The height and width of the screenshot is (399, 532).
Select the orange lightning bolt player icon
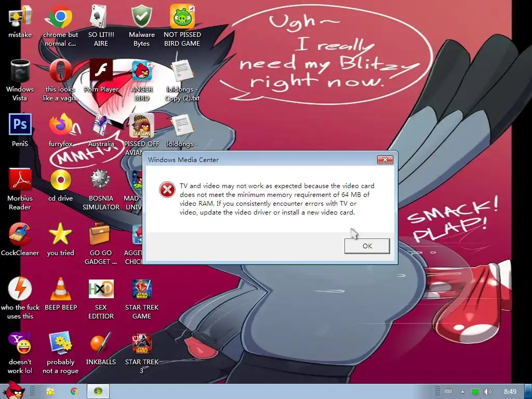(20, 288)
